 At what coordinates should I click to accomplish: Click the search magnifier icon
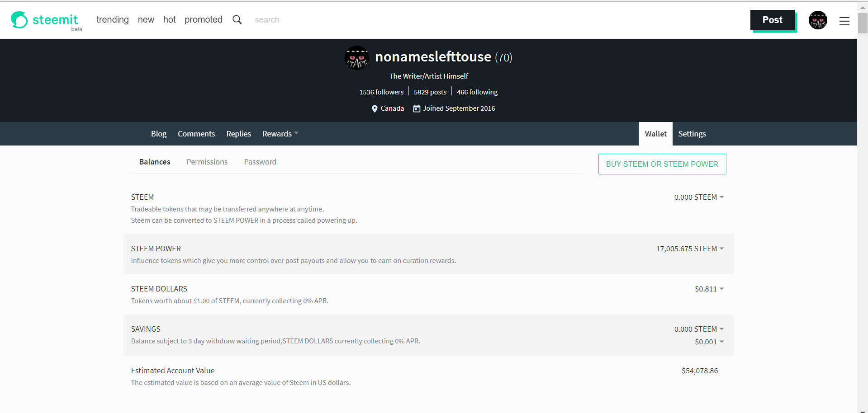[237, 19]
